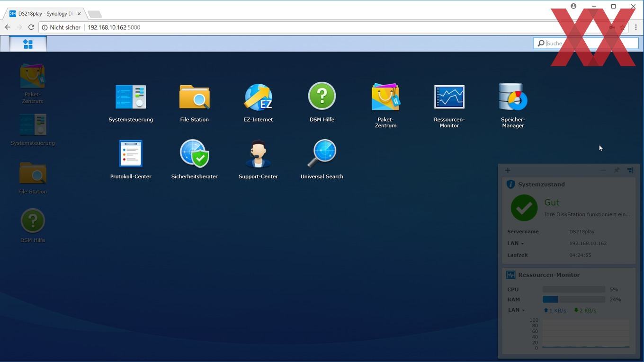
Task: Launch Universal Search app
Action: (x=322, y=159)
